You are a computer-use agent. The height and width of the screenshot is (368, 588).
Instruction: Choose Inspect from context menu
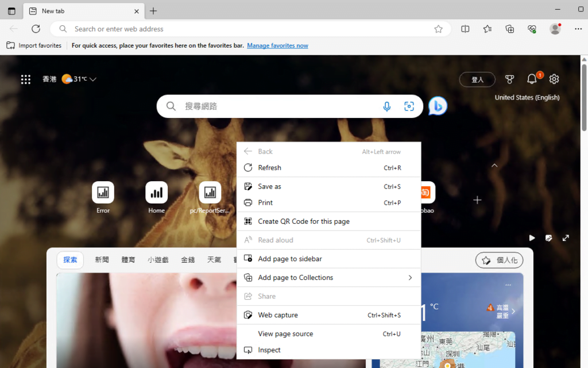(329, 350)
